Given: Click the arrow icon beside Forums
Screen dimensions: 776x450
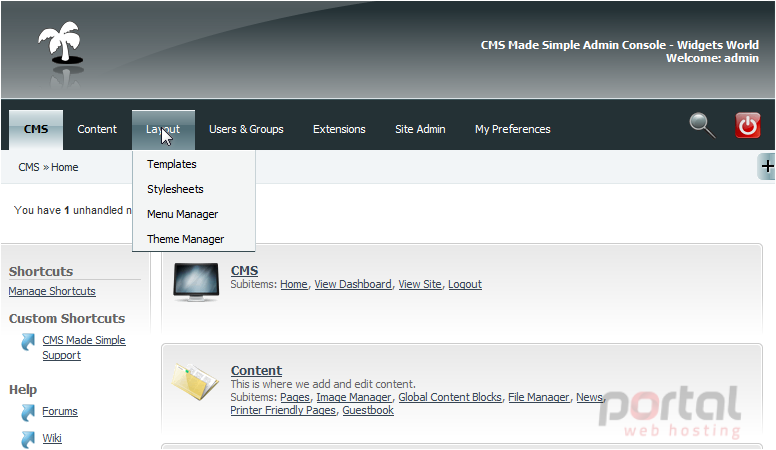Looking at the screenshot, I should (28, 412).
